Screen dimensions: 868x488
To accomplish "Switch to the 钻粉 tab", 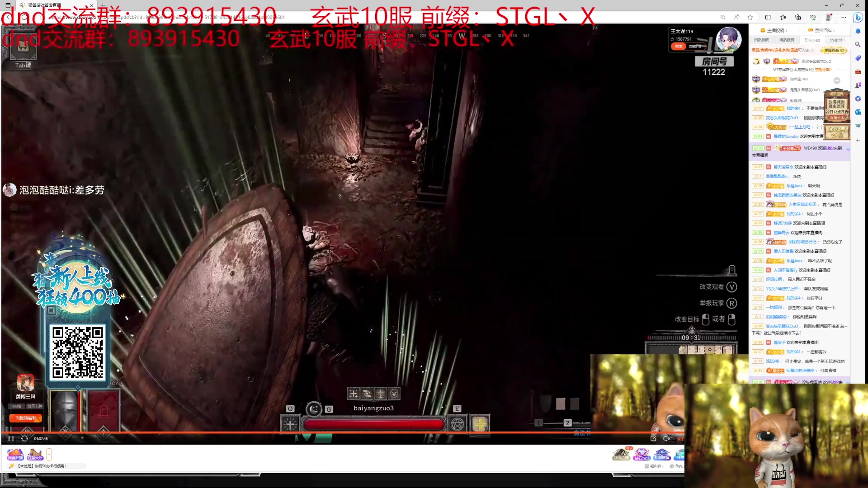I will (x=836, y=40).
